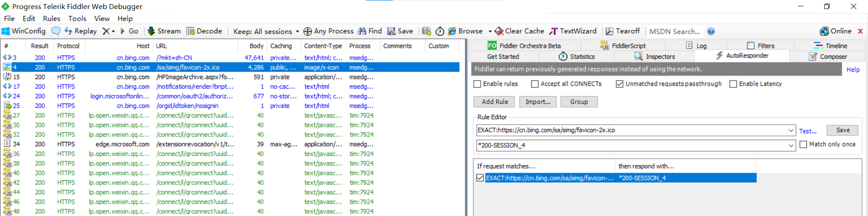Switch to Fiddler Orchestra Beta tab
Screen dimensions: 868x216
[x=524, y=46]
